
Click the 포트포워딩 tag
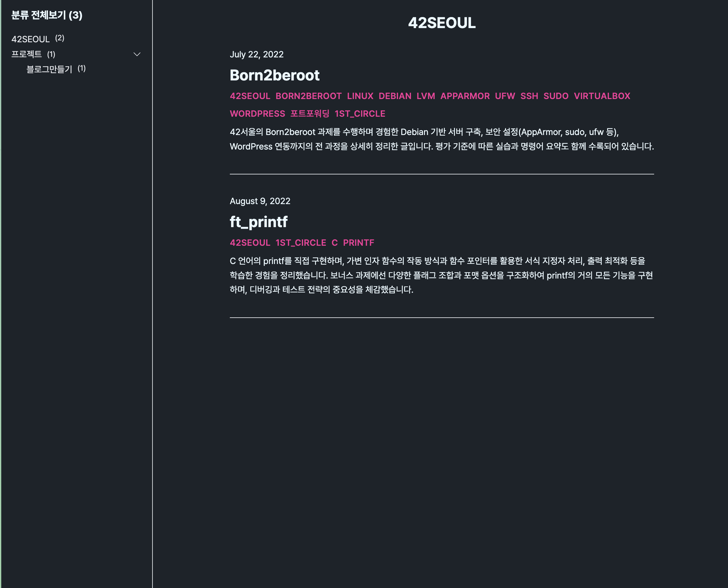[310, 114]
